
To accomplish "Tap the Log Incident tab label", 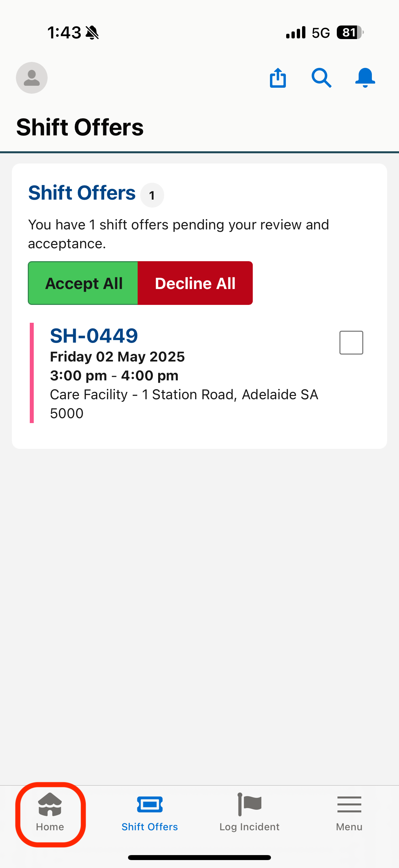I will point(249,827).
